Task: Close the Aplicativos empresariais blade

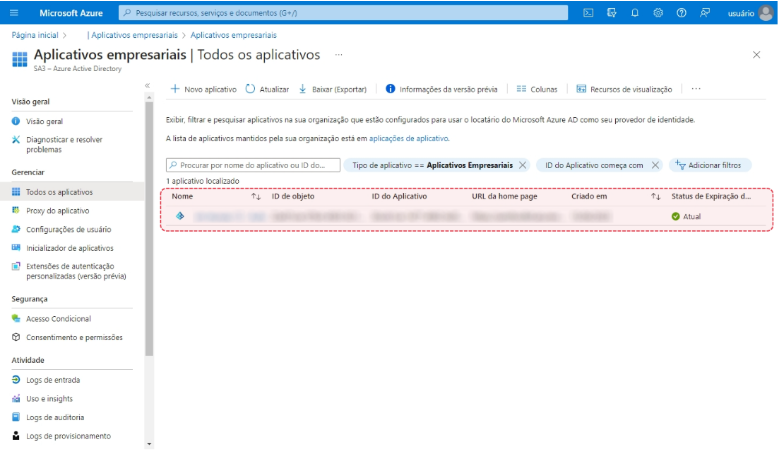Action: (x=756, y=55)
